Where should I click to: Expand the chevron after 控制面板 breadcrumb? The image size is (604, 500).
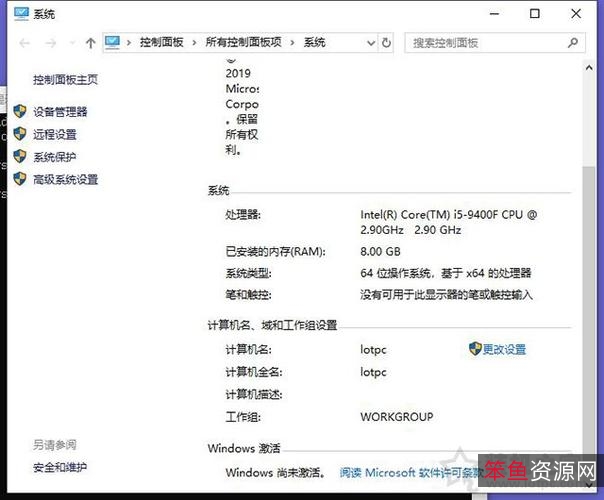194,43
